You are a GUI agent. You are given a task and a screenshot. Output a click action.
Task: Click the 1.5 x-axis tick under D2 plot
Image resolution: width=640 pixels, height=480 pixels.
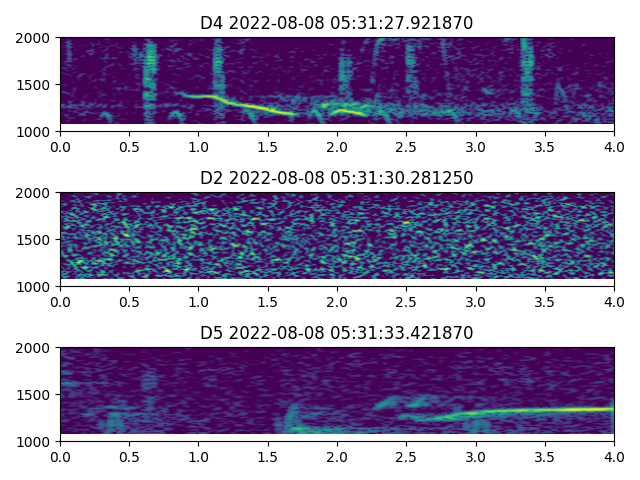tap(268, 301)
